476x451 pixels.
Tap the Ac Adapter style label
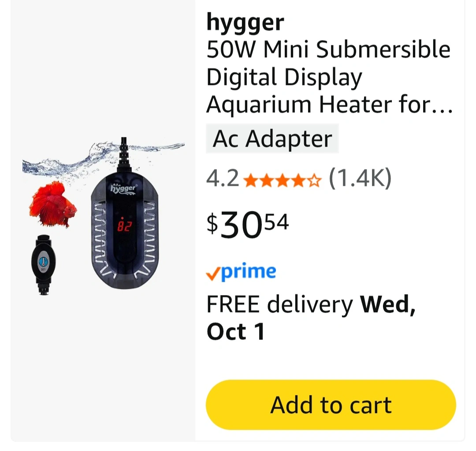[272, 139]
